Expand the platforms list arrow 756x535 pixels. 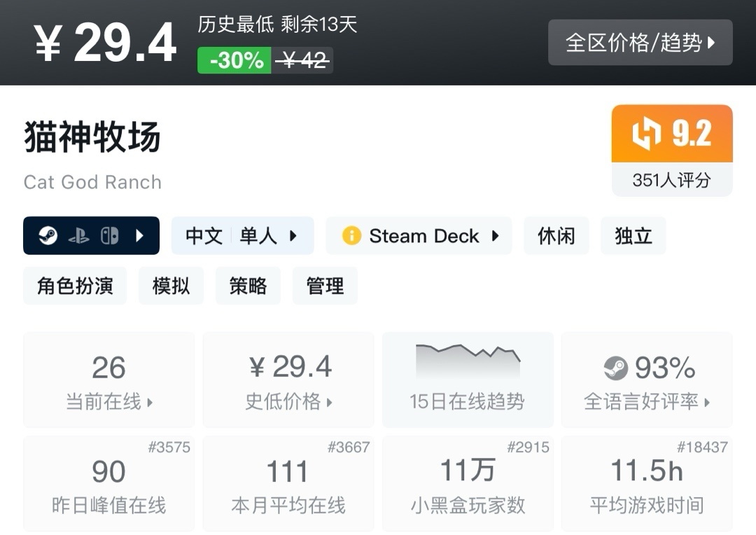(x=139, y=236)
